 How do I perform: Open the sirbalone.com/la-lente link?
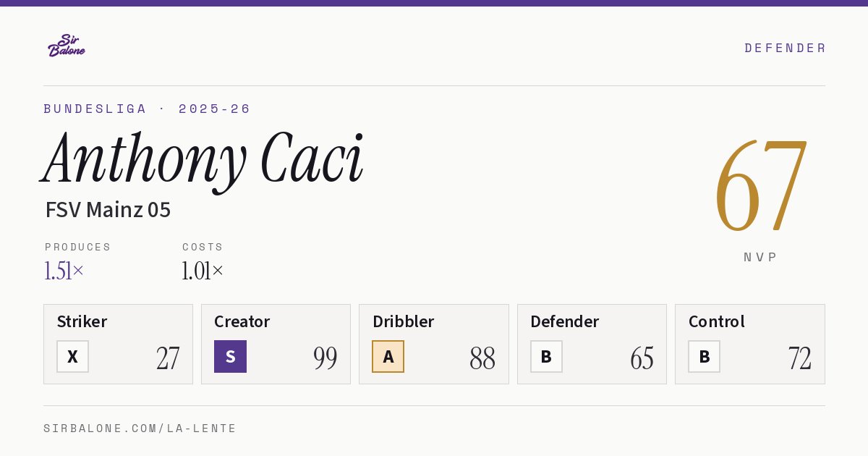point(140,428)
